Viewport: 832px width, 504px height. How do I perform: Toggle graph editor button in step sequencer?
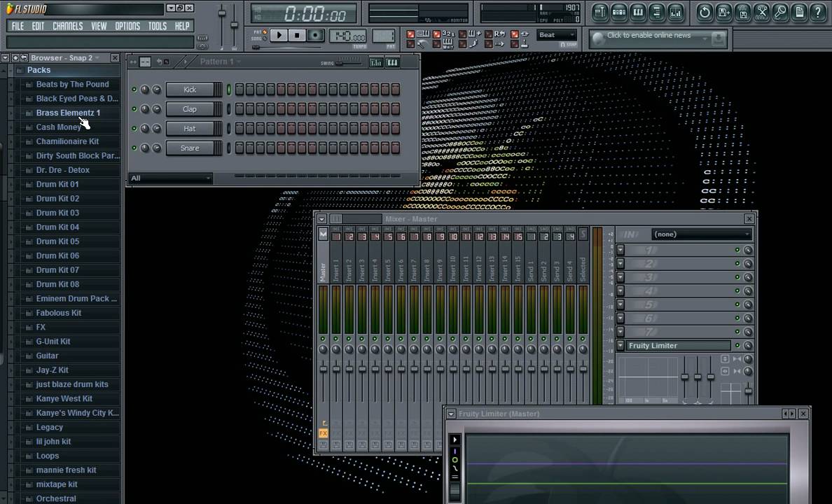click(375, 62)
